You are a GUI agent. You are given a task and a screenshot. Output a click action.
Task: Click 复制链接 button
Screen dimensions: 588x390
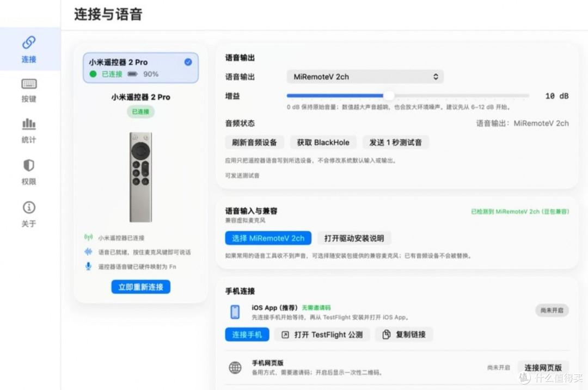404,335
